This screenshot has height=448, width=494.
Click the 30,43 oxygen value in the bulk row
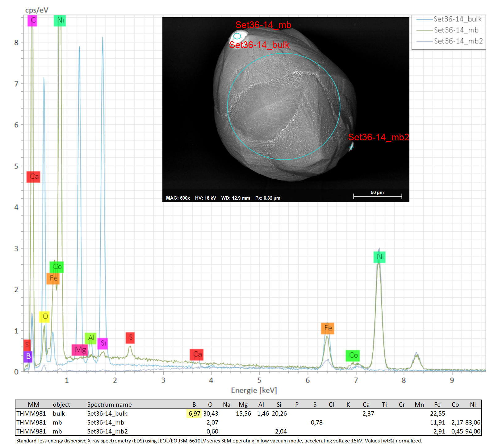point(211,413)
